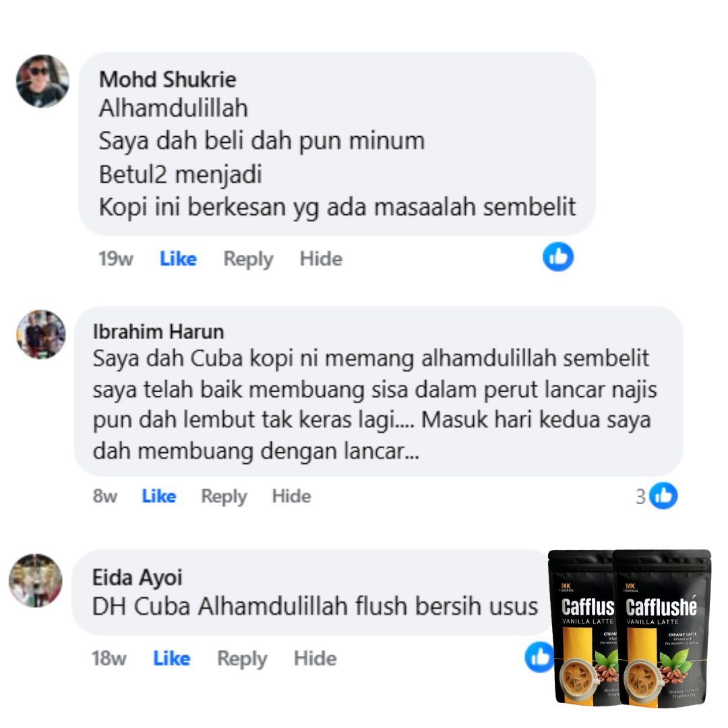The image size is (728, 728).
Task: Open the Ibrahim Harun profile name link
Action: (x=158, y=332)
